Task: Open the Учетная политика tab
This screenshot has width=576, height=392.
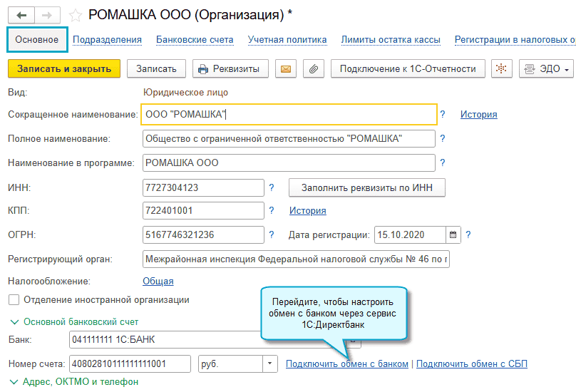Action: (x=287, y=40)
